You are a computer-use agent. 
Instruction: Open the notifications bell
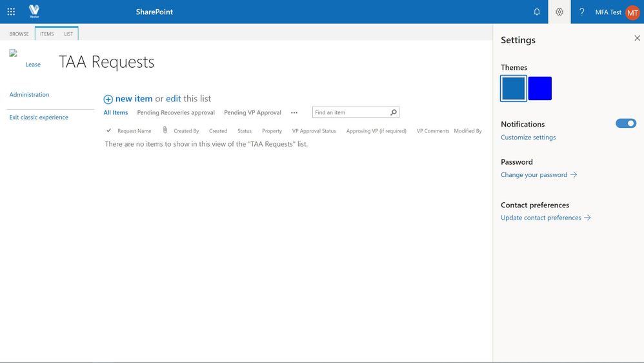[x=536, y=12]
